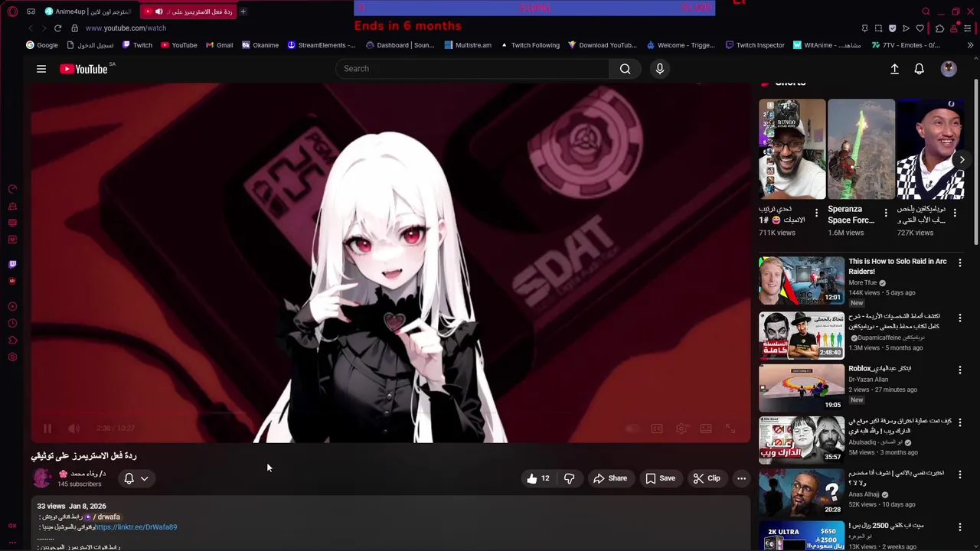Open the YouTube guide hamburger menu
This screenshot has height=551, width=980.
pos(41,69)
